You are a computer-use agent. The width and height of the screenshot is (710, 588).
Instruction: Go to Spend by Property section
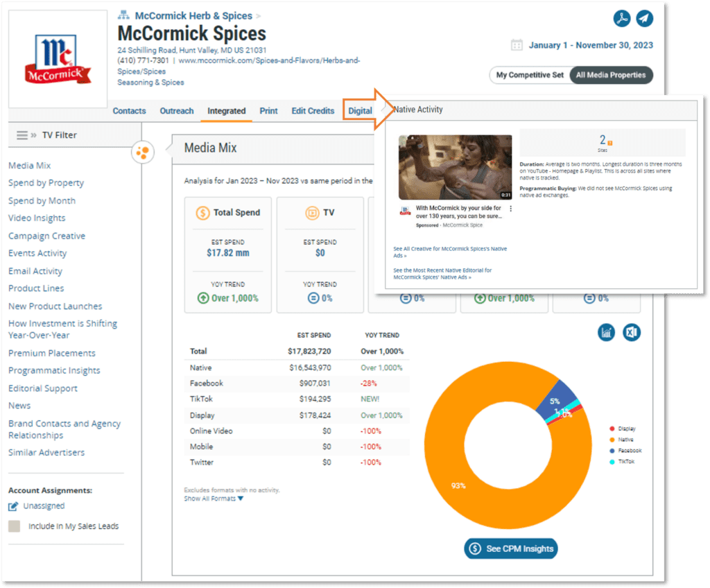[46, 183]
